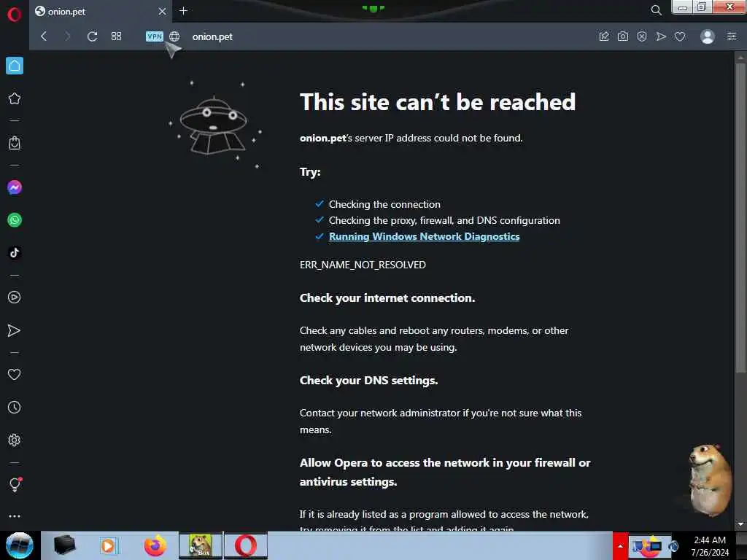Click the 'This site can’t be reached' heading
747x560 pixels.
[438, 102]
